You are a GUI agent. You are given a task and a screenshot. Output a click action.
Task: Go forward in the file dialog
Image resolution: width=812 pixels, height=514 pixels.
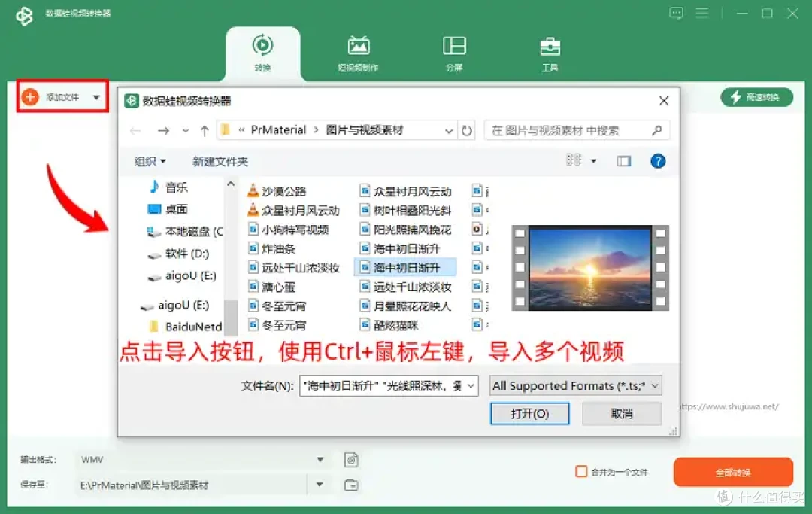coord(163,131)
